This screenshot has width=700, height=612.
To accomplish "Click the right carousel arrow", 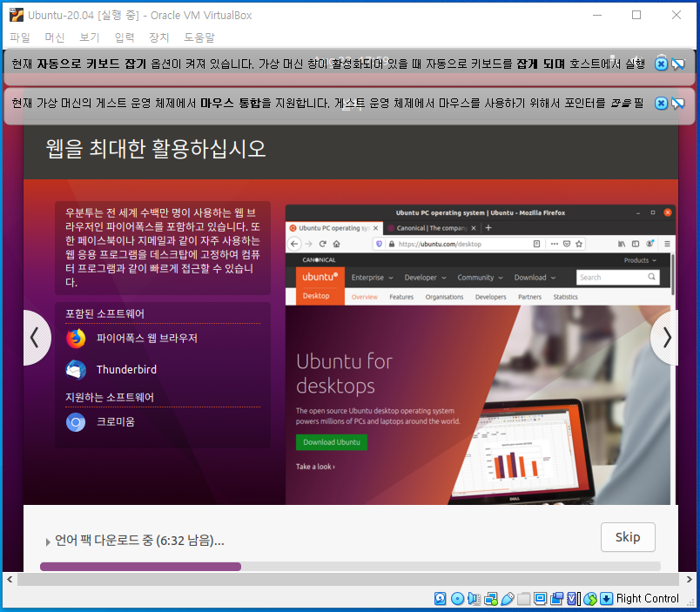I will point(665,338).
